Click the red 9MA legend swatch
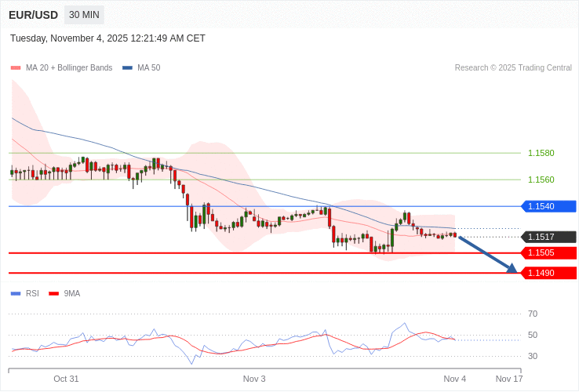This screenshot has height=392, width=579. click(54, 293)
